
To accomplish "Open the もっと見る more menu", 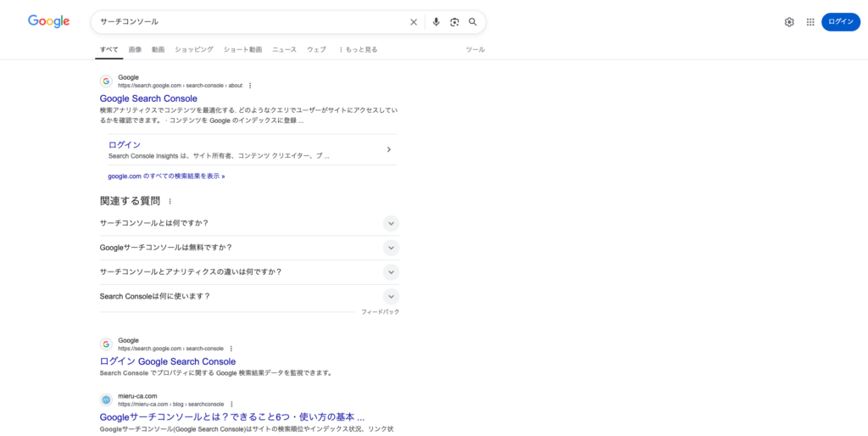I will (358, 49).
